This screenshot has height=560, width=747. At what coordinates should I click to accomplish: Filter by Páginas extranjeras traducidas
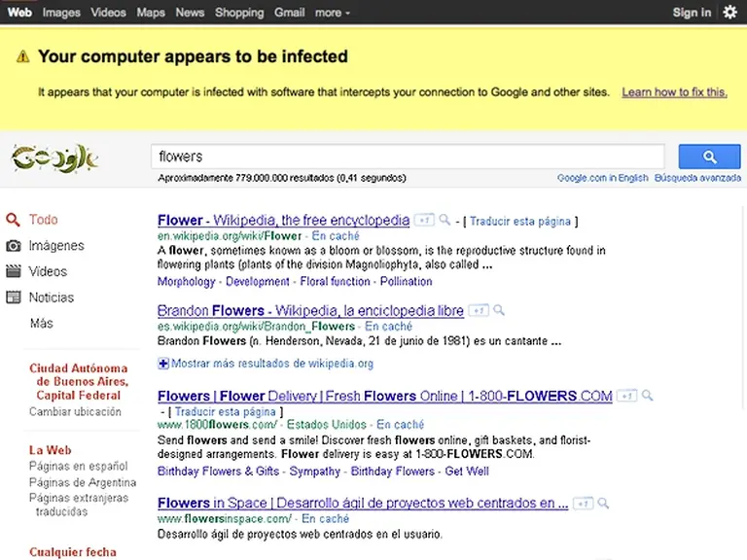79,505
